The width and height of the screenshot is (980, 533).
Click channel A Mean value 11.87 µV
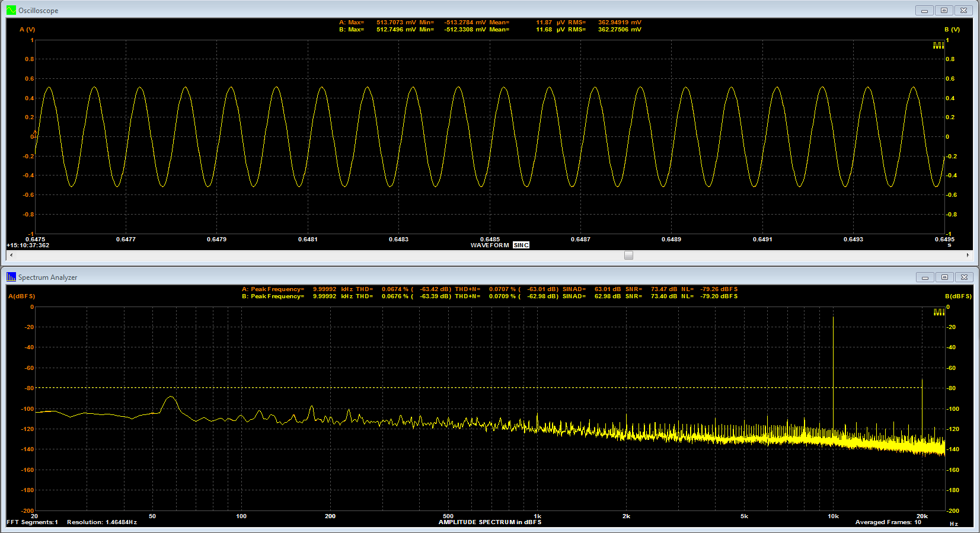551,23
